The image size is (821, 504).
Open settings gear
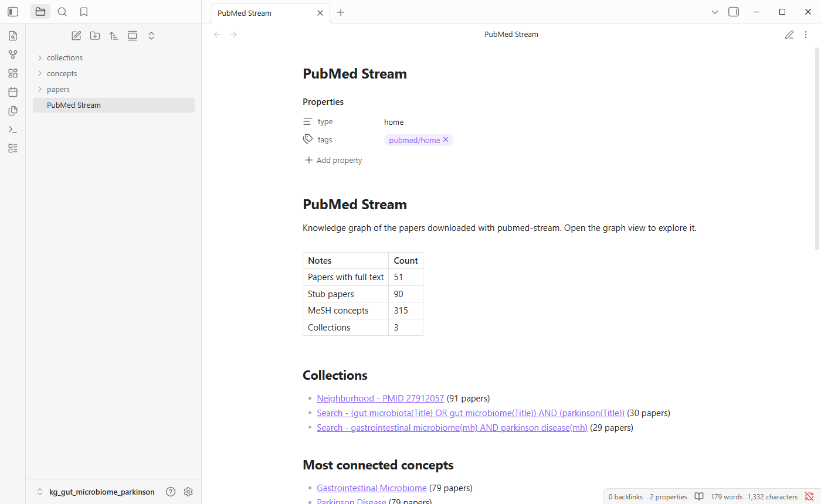tap(188, 492)
